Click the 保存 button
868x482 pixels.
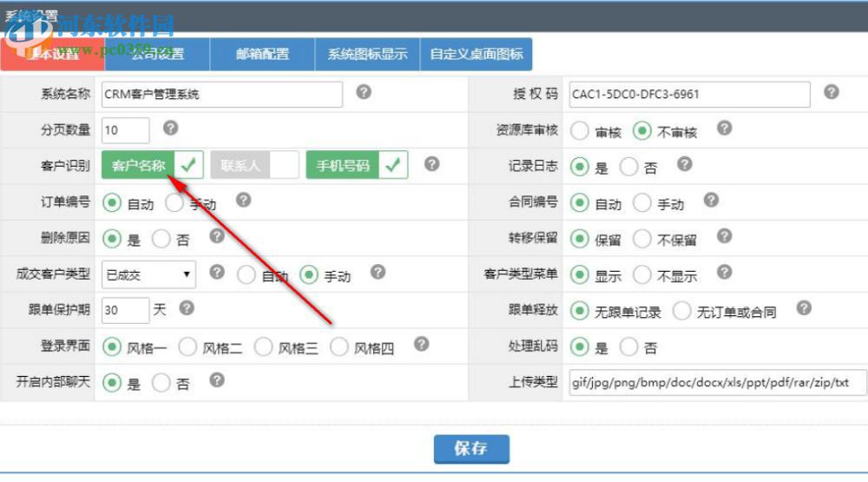click(x=471, y=448)
